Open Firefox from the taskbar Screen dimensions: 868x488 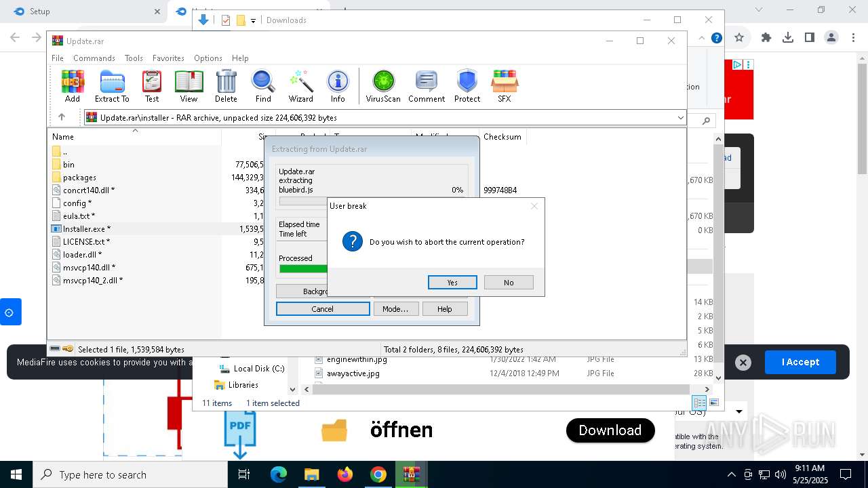(x=345, y=474)
